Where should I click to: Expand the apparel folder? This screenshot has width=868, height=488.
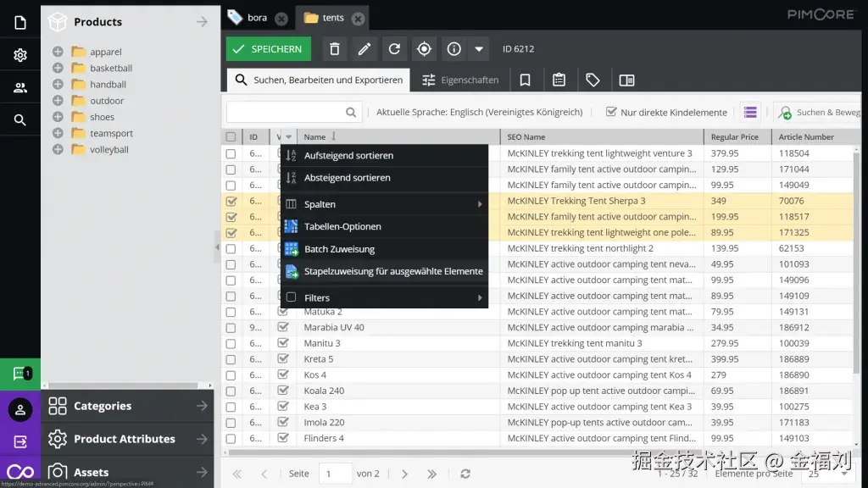tap(58, 52)
